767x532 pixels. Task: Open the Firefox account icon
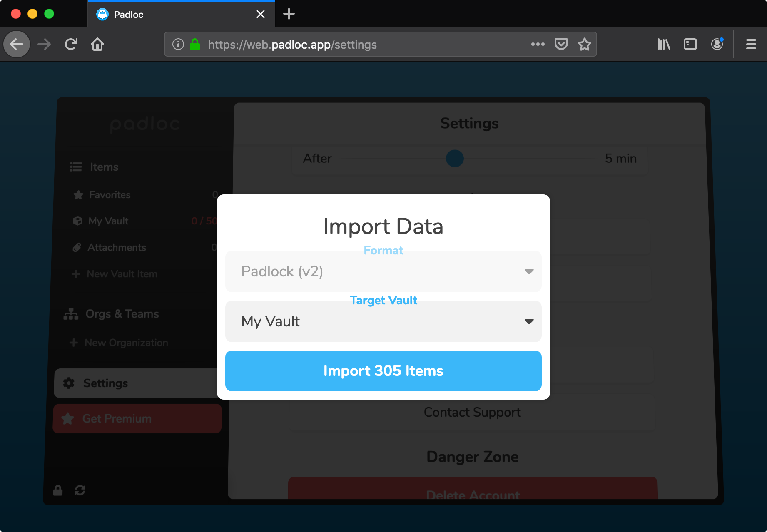tap(717, 44)
